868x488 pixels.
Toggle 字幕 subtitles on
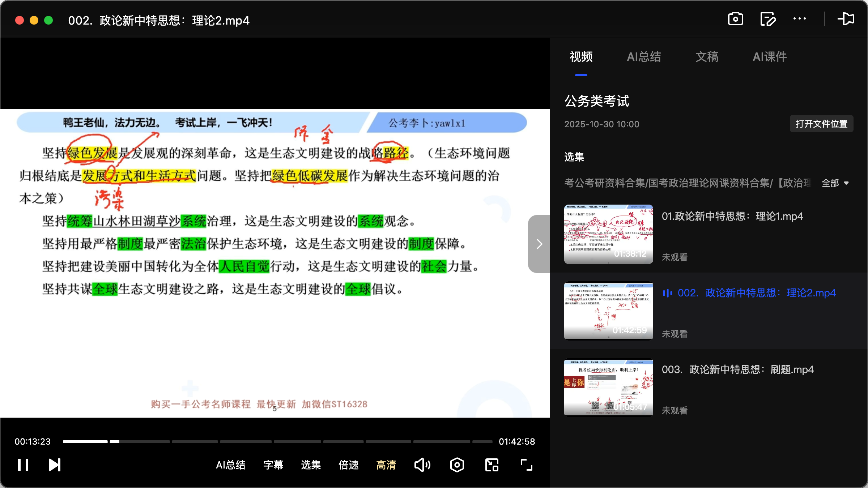(x=273, y=466)
